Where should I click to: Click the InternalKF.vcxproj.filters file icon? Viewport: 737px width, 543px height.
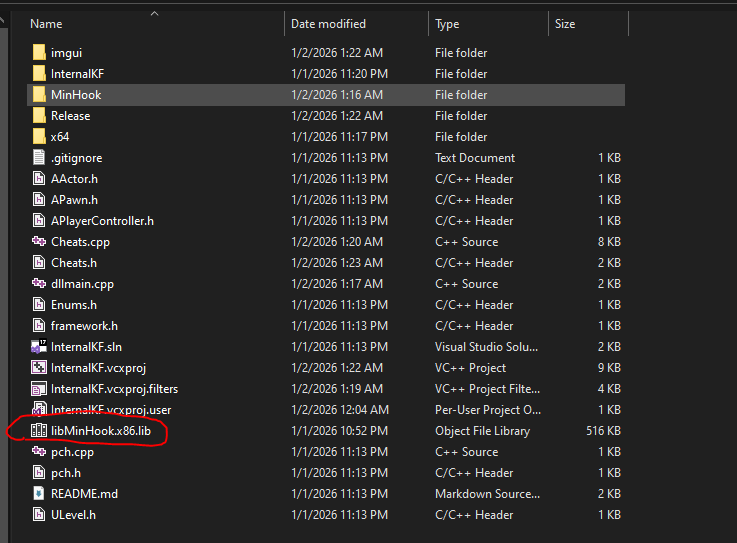pyautogui.click(x=39, y=389)
